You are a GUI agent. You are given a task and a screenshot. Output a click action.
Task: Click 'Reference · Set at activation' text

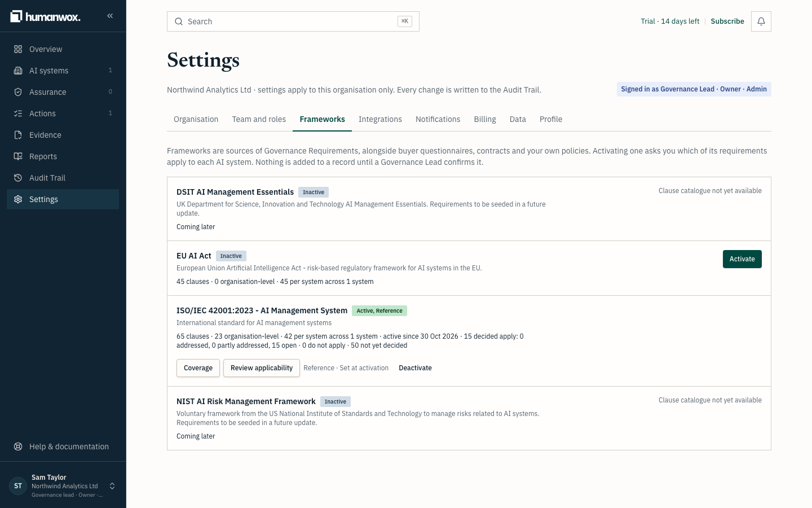tap(346, 368)
